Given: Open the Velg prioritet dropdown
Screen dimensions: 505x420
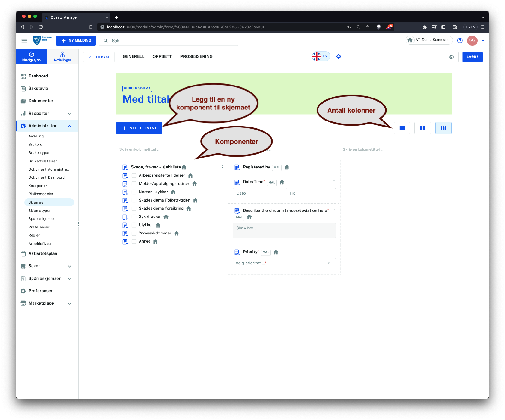Looking at the screenshot, I should click(284, 263).
